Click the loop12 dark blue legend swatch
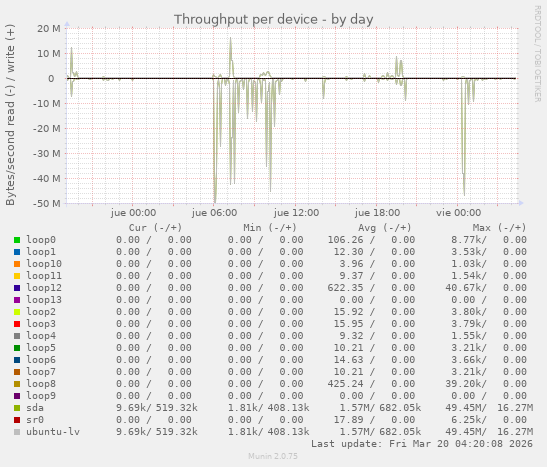 [17, 288]
